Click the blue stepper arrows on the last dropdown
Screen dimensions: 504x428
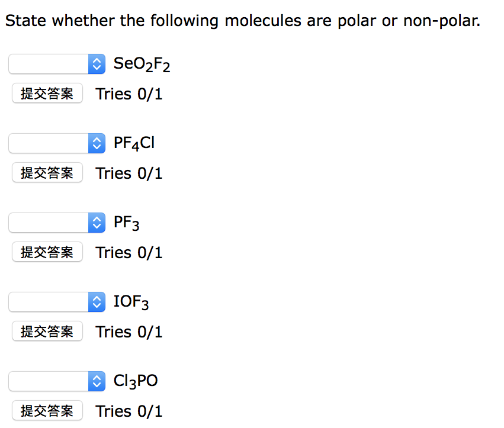pos(96,381)
